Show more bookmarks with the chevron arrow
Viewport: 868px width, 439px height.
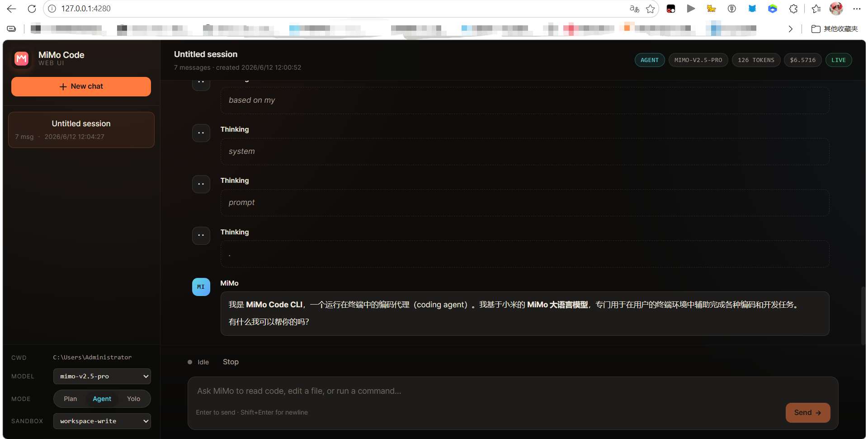pos(790,29)
